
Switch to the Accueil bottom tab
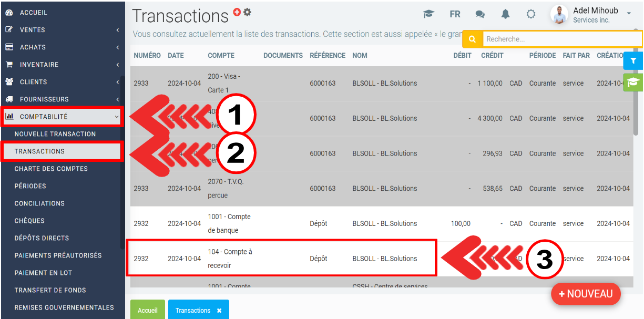point(148,311)
